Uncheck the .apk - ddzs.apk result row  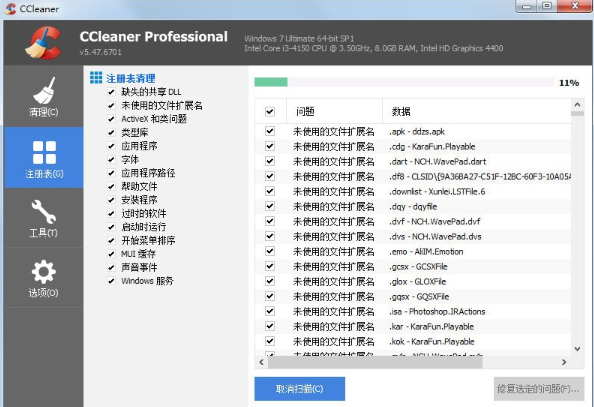point(270,131)
